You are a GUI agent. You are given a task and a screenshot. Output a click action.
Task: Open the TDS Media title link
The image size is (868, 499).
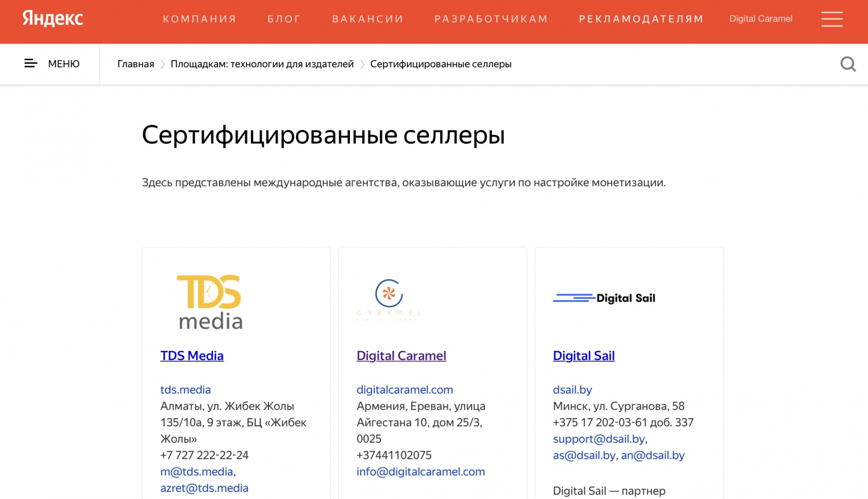pos(192,356)
